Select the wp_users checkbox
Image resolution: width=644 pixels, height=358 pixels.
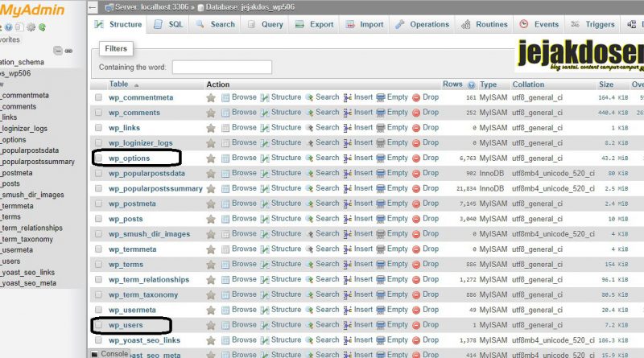(x=98, y=325)
